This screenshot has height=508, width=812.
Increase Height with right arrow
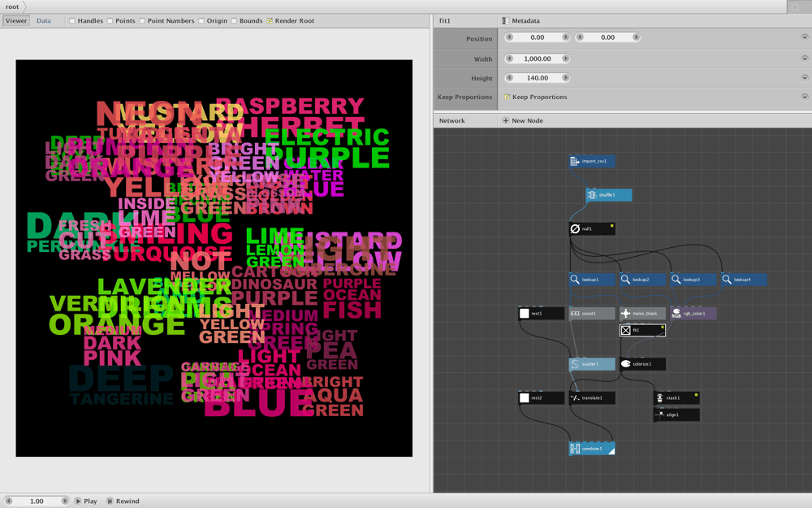pos(565,78)
